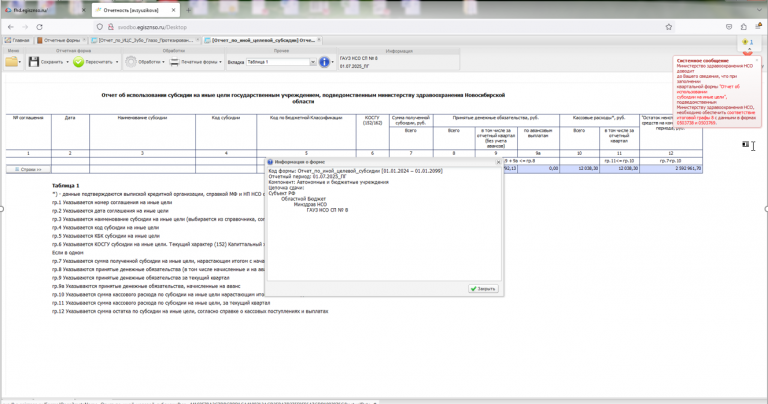Click the Обработки button label
Screen dimensions: 768x404
149,62
